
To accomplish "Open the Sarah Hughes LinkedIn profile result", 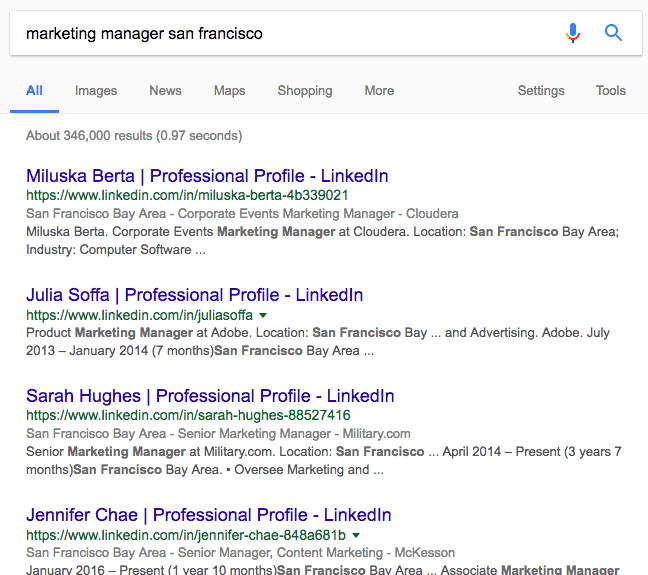I will (210, 396).
